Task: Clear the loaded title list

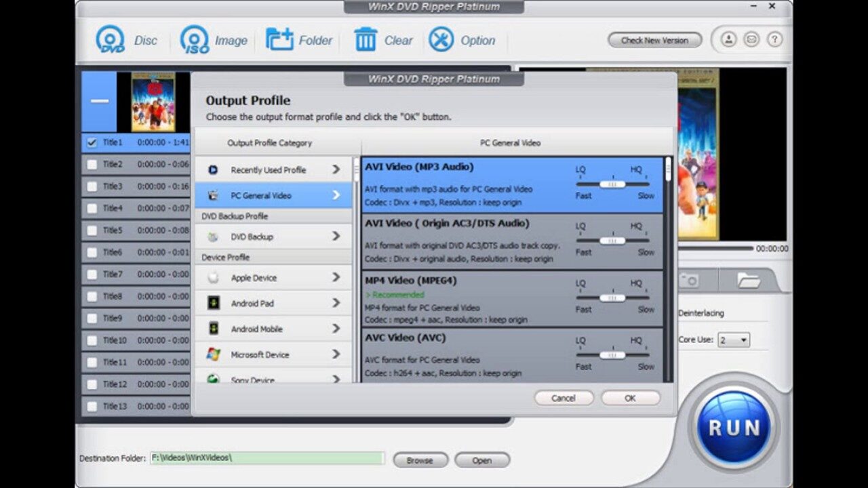Action: click(x=383, y=40)
